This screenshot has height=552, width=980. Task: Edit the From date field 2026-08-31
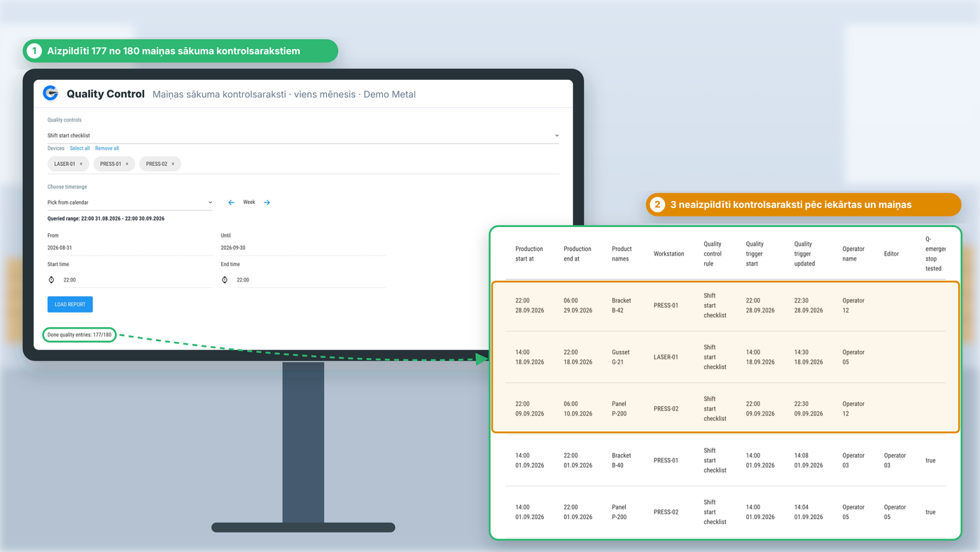point(130,247)
